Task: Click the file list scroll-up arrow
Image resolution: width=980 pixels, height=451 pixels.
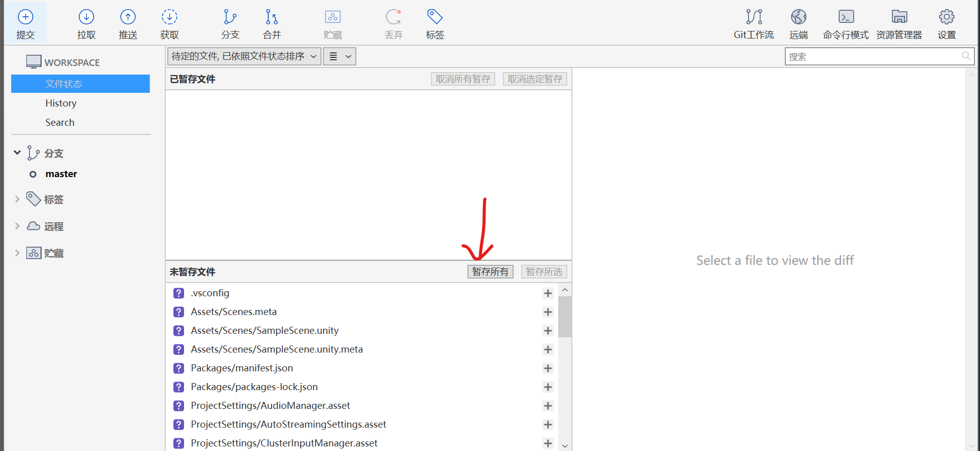Action: 565,290
